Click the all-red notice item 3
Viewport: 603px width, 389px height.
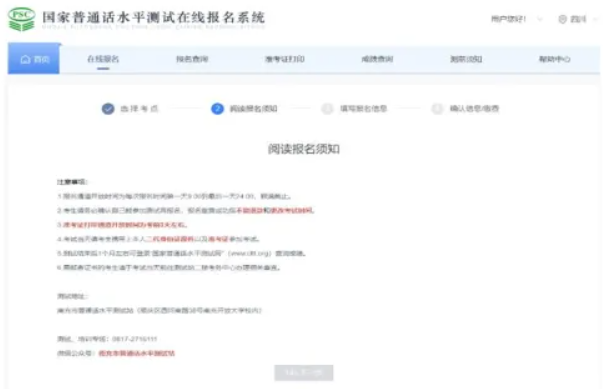point(122,225)
